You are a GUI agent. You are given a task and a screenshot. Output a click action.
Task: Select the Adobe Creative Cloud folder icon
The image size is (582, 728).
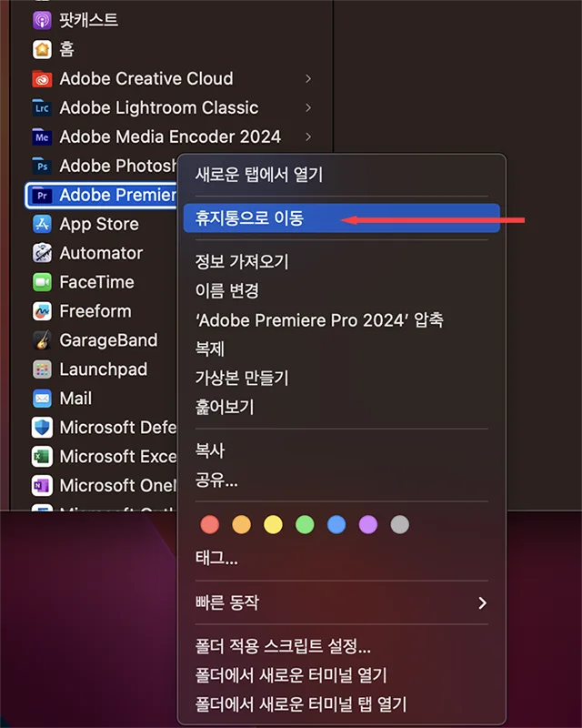(x=42, y=78)
